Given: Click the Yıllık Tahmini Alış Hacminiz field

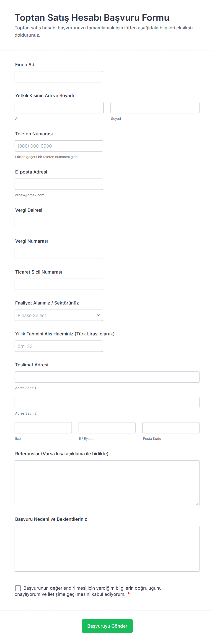Looking at the screenshot, I should click(x=59, y=346).
